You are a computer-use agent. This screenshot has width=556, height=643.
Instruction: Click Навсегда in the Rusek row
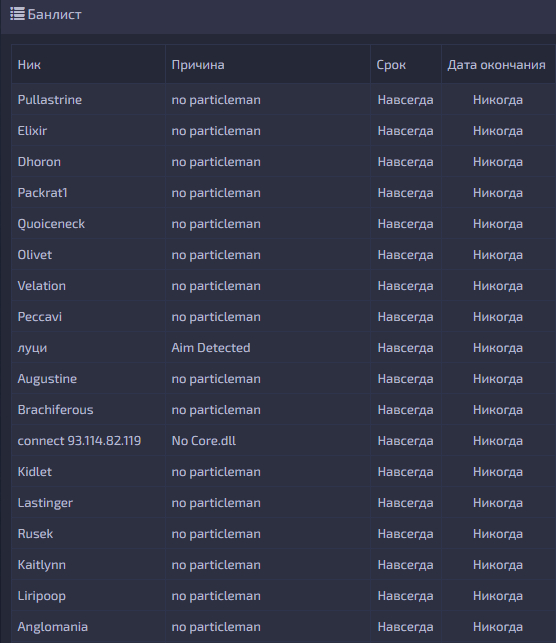pos(406,534)
